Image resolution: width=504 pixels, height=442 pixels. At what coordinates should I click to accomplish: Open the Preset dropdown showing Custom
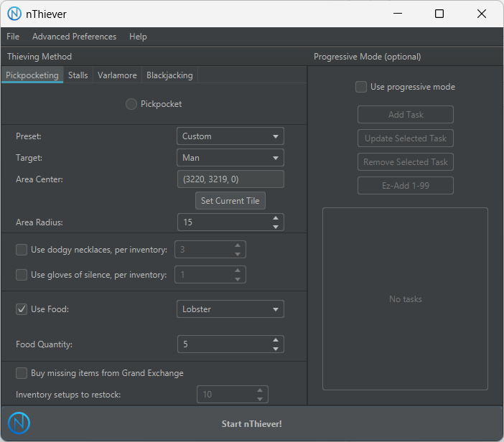230,136
